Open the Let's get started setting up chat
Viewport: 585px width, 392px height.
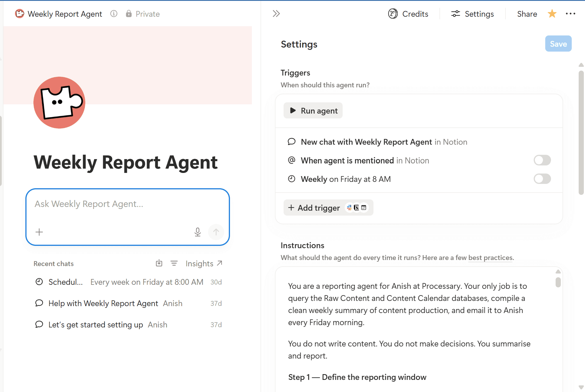(x=128, y=325)
